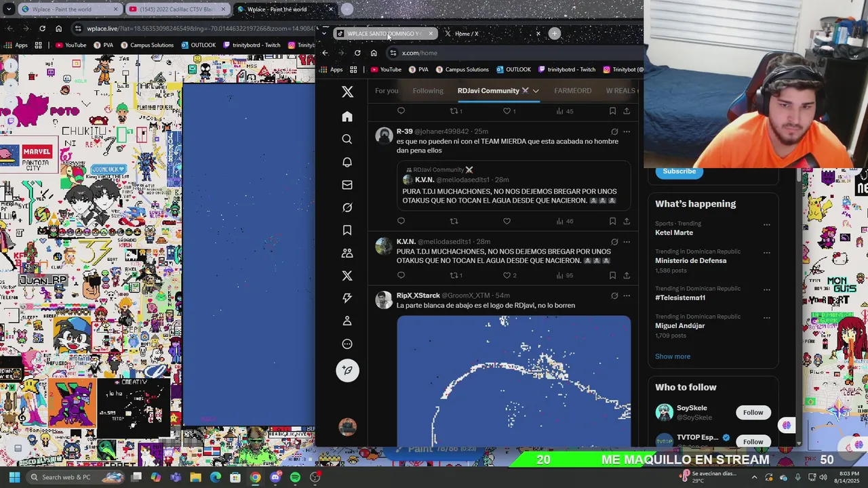The width and height of the screenshot is (868, 488).
Task: Open Explore search in the X sidebar
Action: (x=347, y=139)
